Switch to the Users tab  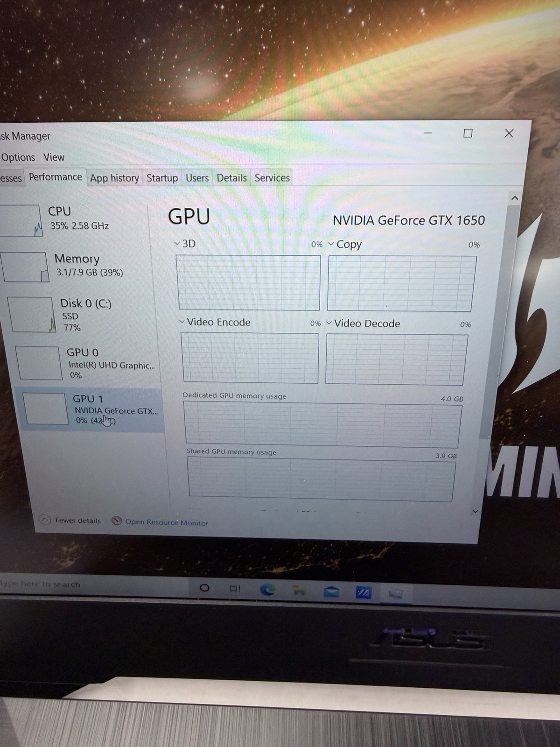tap(197, 178)
